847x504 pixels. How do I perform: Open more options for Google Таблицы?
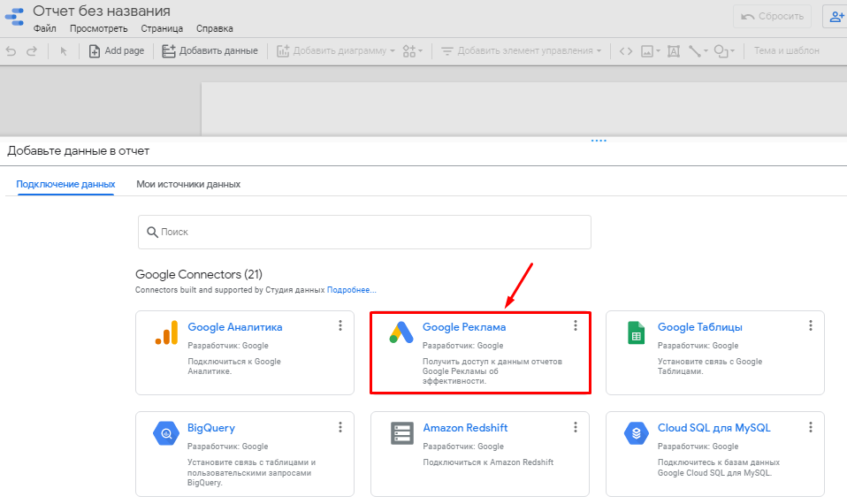810,325
